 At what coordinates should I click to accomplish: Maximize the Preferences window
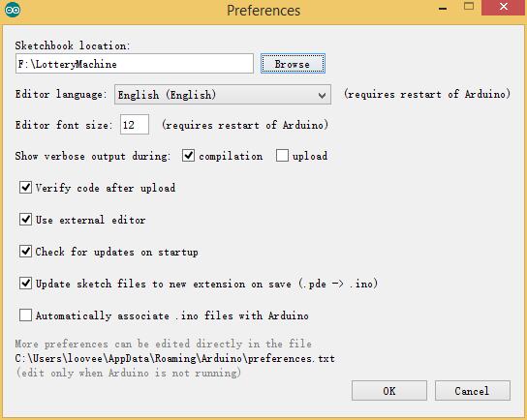pyautogui.click(x=469, y=7)
